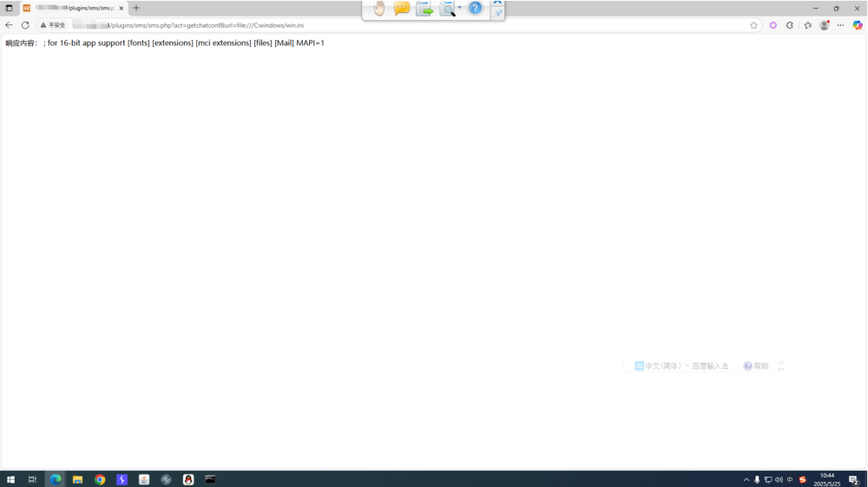Click the 不安全 site security badge
The height and width of the screenshot is (487, 868).
pyautogui.click(x=53, y=25)
